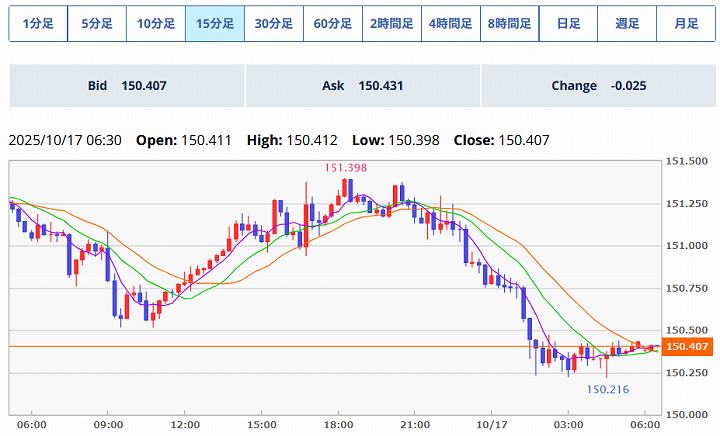Click the Change -0.025 cell
This screenshot has width=720, height=436.
coord(598,86)
